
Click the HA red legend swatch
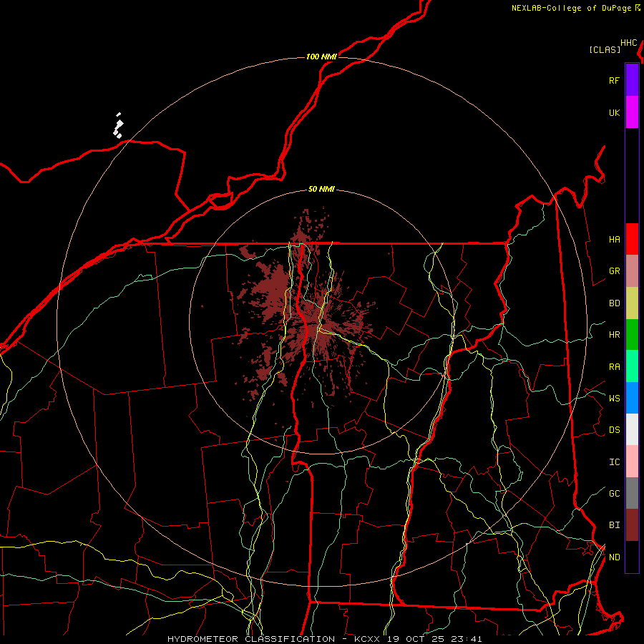point(632,239)
